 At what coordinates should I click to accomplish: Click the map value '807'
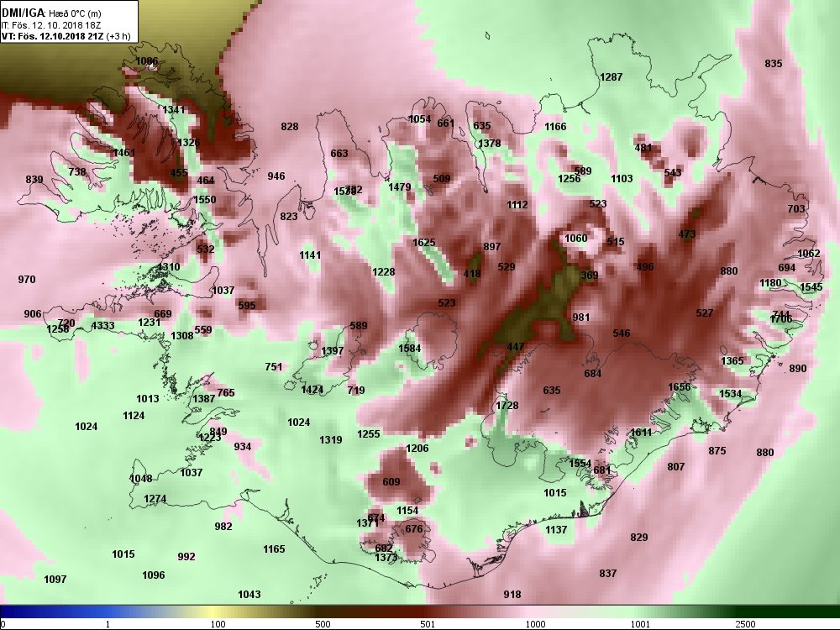coord(676,467)
